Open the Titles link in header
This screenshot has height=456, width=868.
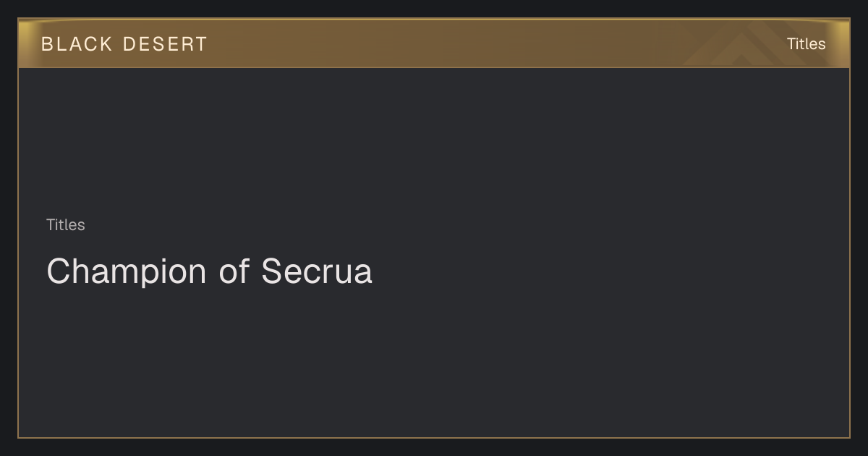pyautogui.click(x=806, y=44)
